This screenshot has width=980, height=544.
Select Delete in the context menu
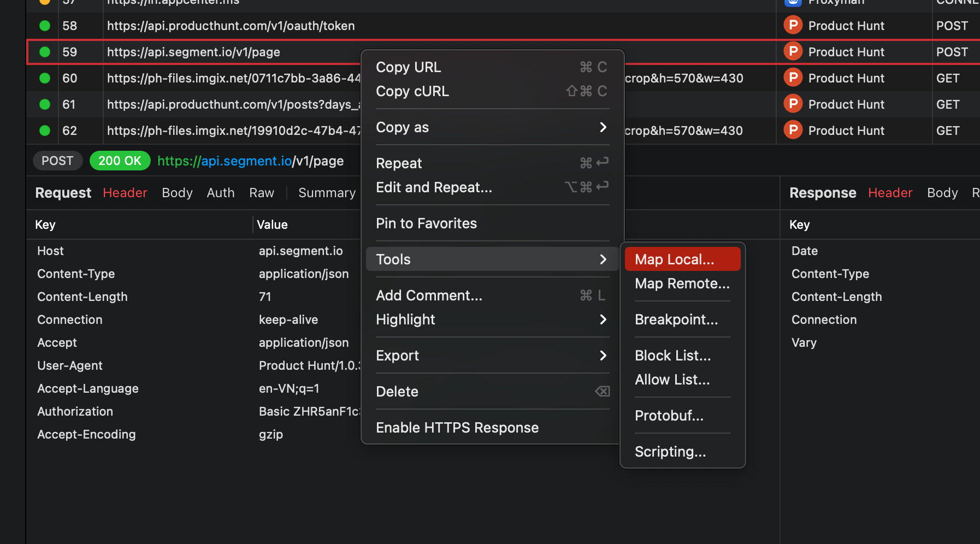(492, 392)
